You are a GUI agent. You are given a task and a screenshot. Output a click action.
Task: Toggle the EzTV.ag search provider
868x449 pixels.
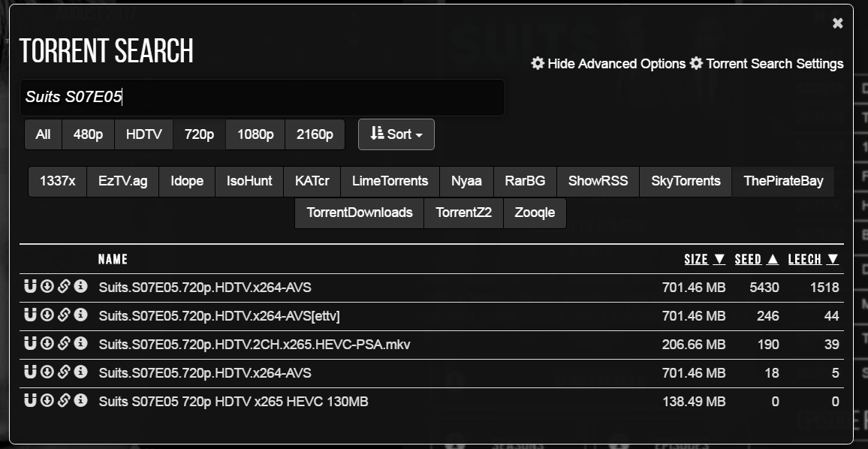point(123,182)
